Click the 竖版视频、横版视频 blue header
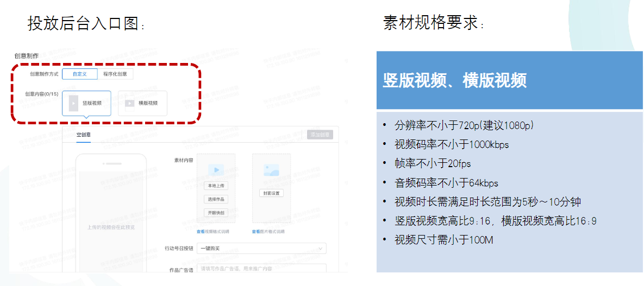 (510, 80)
